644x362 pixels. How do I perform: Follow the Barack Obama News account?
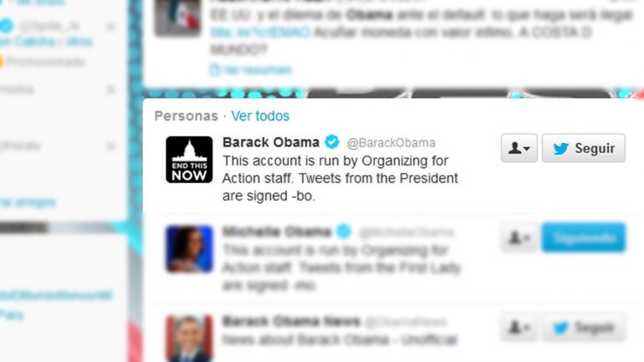(584, 327)
